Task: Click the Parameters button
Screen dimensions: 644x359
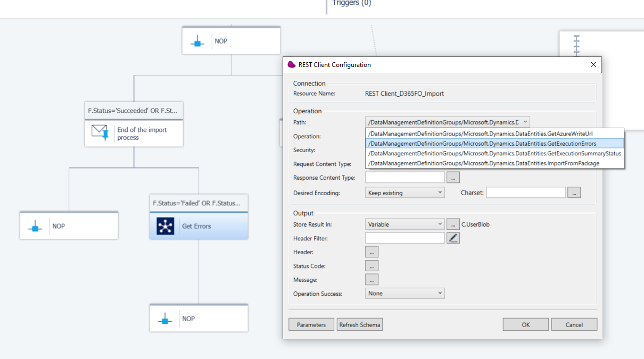Action: (311, 324)
